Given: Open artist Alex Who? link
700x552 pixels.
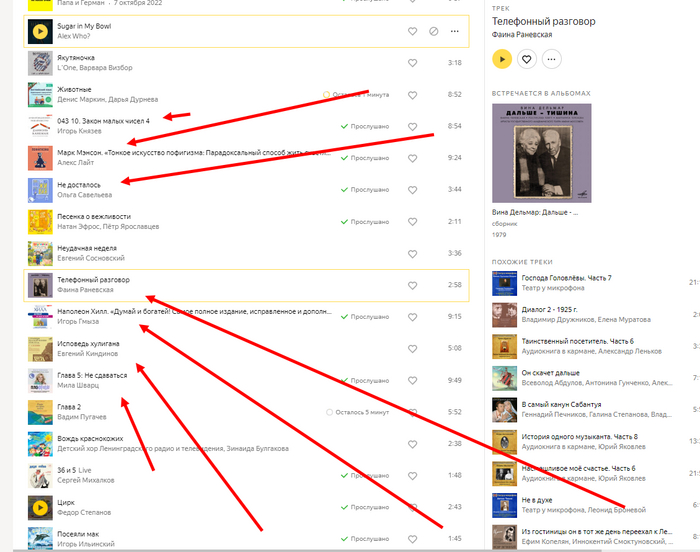Looking at the screenshot, I should [x=74, y=36].
